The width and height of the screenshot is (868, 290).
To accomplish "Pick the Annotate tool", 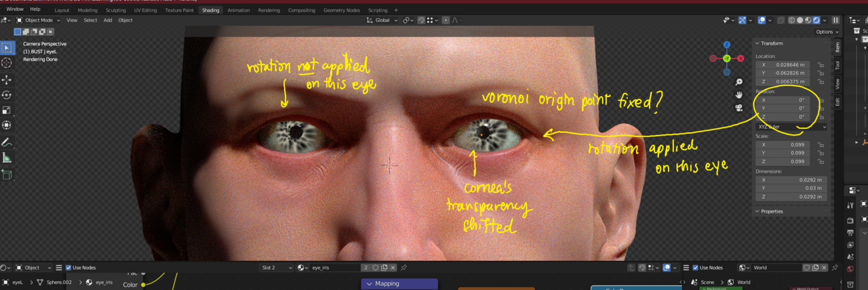I will (7, 143).
